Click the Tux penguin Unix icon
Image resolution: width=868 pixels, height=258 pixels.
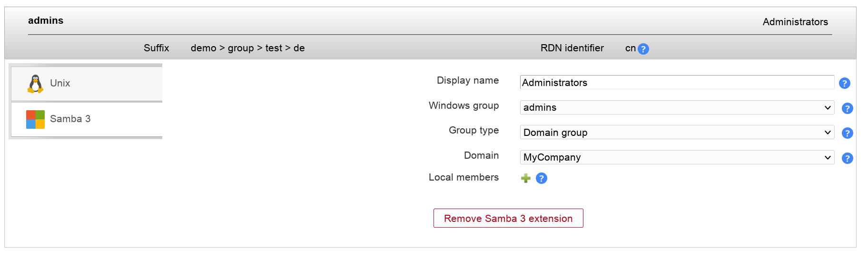pyautogui.click(x=35, y=84)
